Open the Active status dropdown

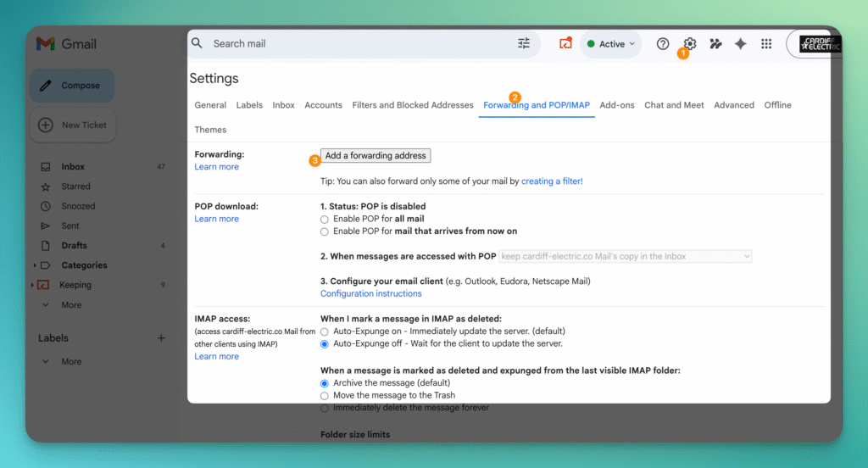610,44
